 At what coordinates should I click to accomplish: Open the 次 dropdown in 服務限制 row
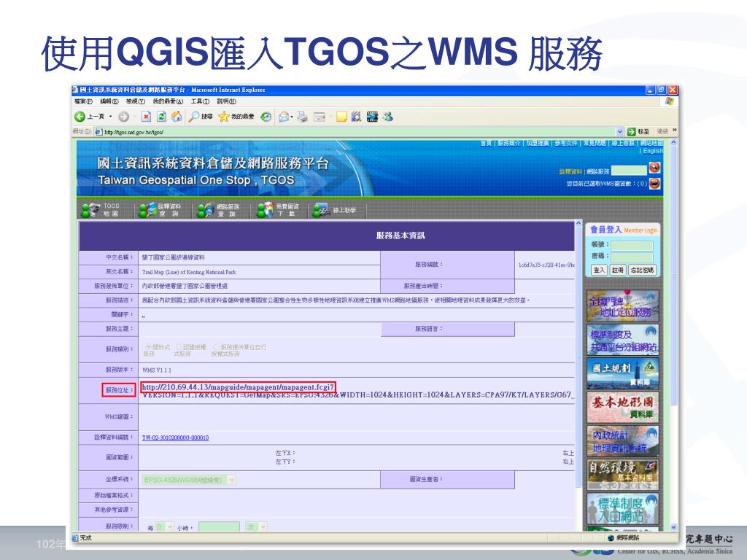pos(256,526)
